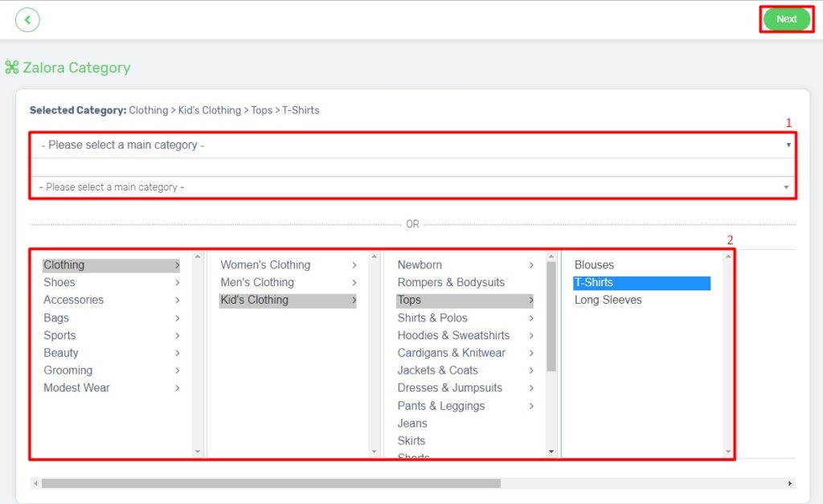Choose Kid's Clothing subcategory
Screen dimensions: 823x504
tap(288, 300)
